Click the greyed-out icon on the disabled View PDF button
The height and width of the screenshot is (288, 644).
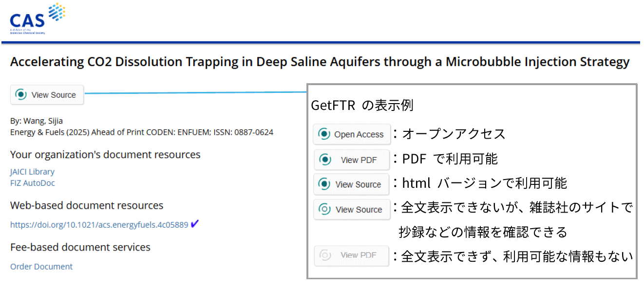click(x=325, y=255)
